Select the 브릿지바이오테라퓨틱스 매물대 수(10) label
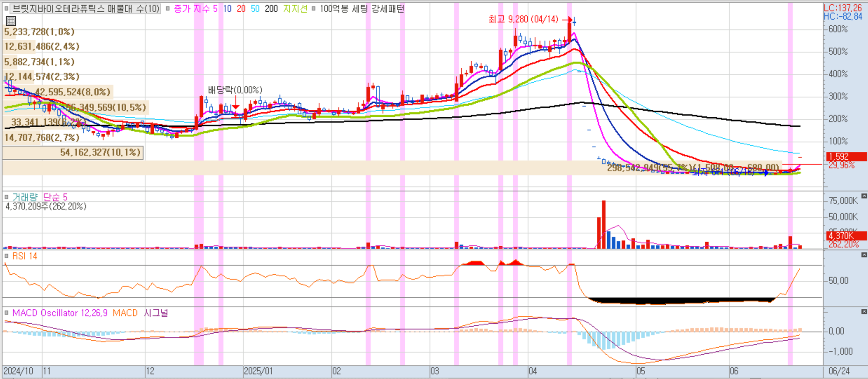The height and width of the screenshot is (379, 868). tap(85, 8)
